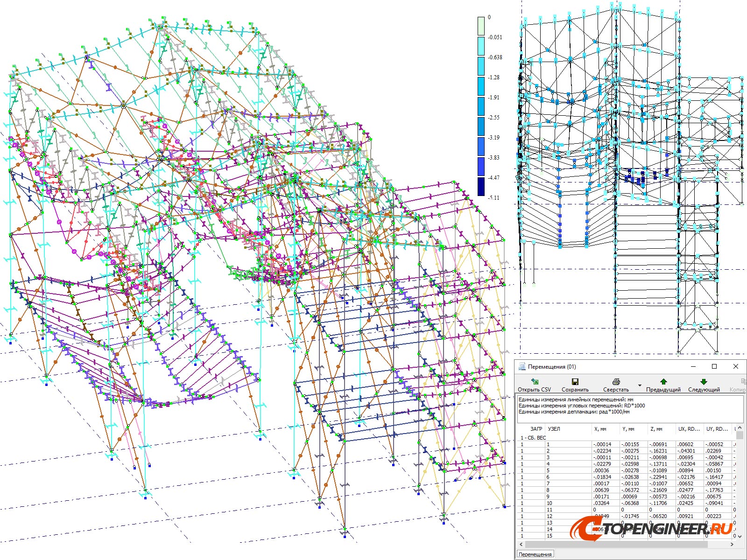
Task: Click the Открыть CSV Excel import icon
Action: point(535,381)
